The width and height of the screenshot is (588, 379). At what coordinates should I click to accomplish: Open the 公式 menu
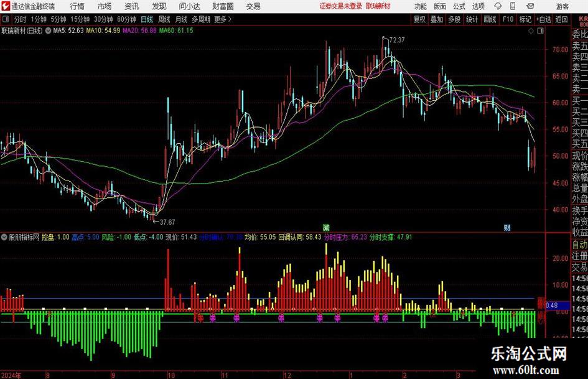click(x=459, y=6)
